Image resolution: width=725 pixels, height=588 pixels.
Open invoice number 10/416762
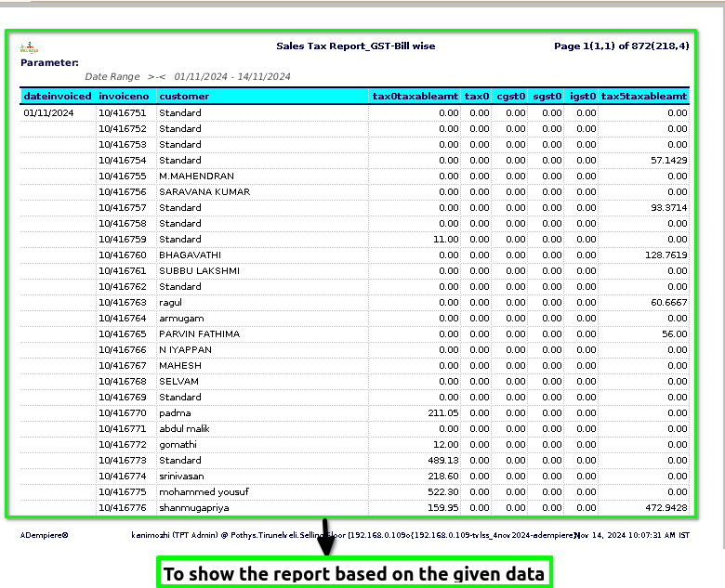(x=122, y=287)
